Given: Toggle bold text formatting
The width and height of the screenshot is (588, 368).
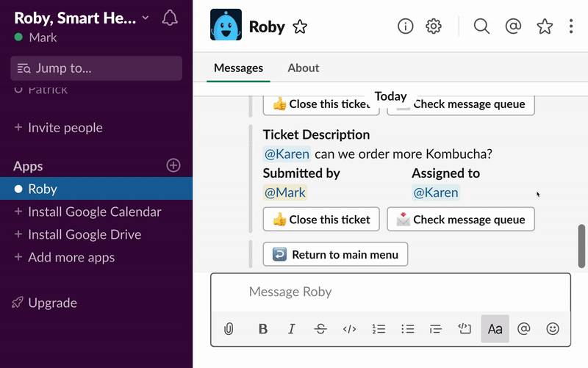Looking at the screenshot, I should click(x=263, y=329).
